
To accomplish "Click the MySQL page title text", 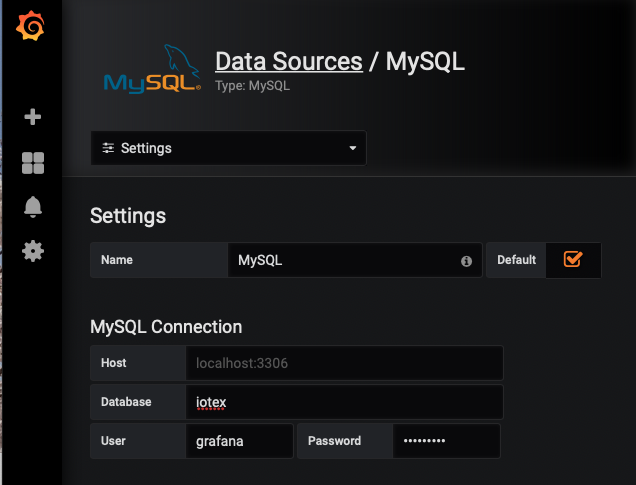I will point(425,61).
